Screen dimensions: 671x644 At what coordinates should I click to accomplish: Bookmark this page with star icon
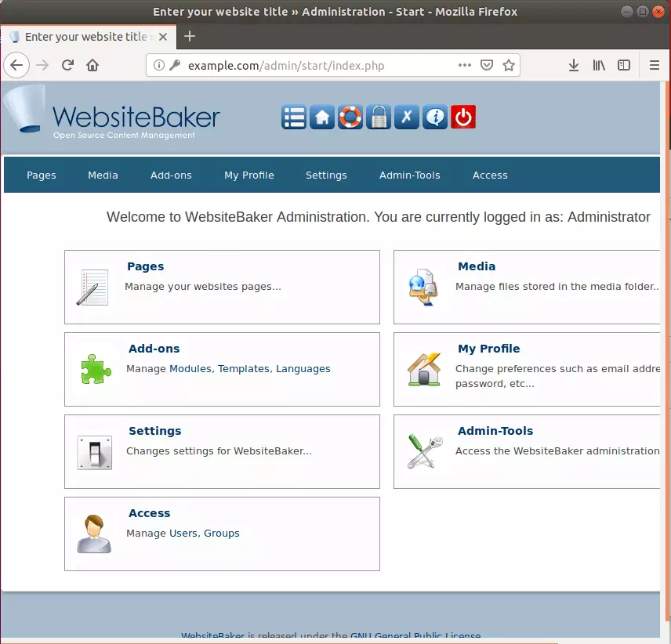tap(509, 66)
